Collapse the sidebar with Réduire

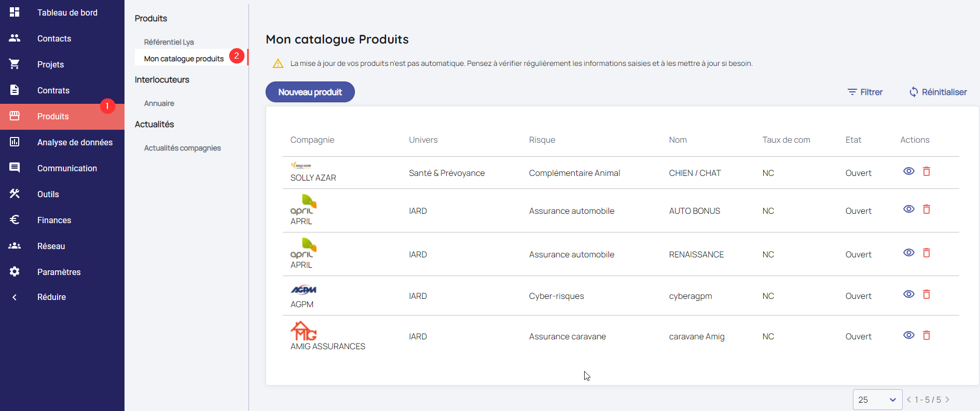coord(51,297)
